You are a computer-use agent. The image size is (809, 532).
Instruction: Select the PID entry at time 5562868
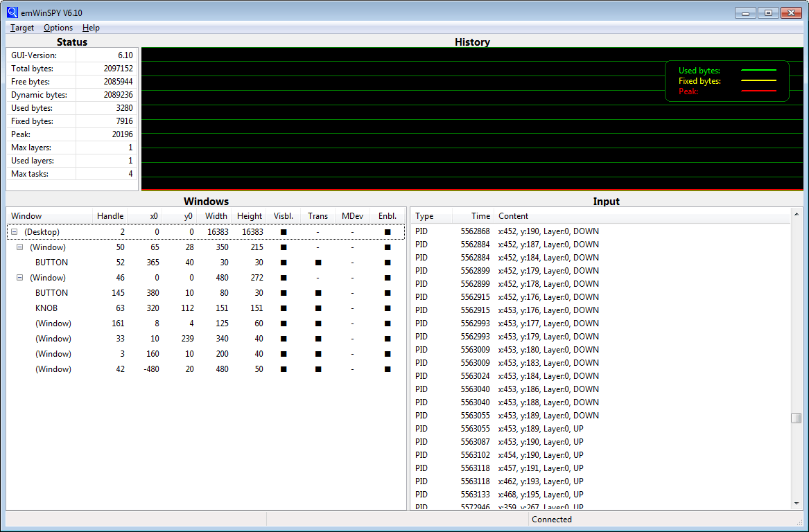(x=485, y=231)
